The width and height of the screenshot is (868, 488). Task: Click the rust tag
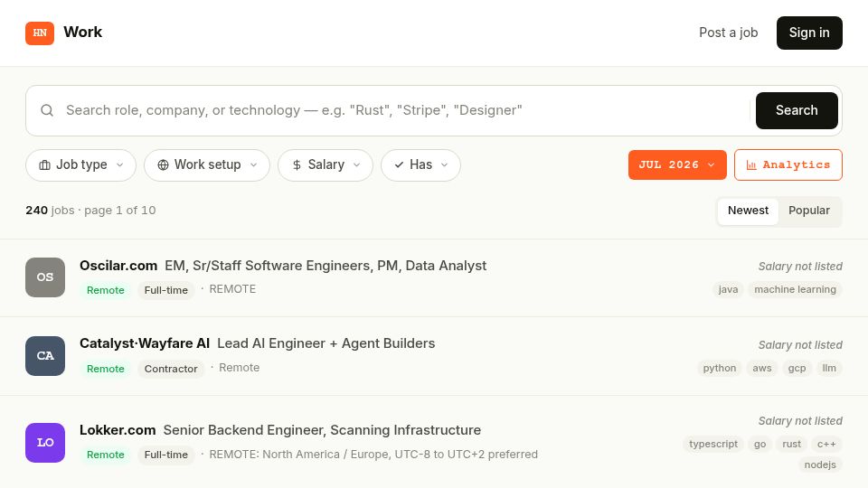tap(792, 444)
